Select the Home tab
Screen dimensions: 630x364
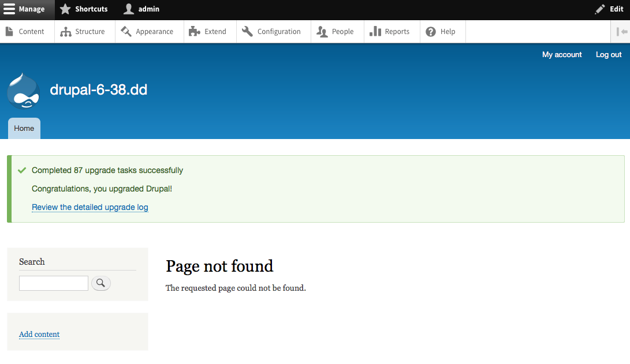click(24, 129)
